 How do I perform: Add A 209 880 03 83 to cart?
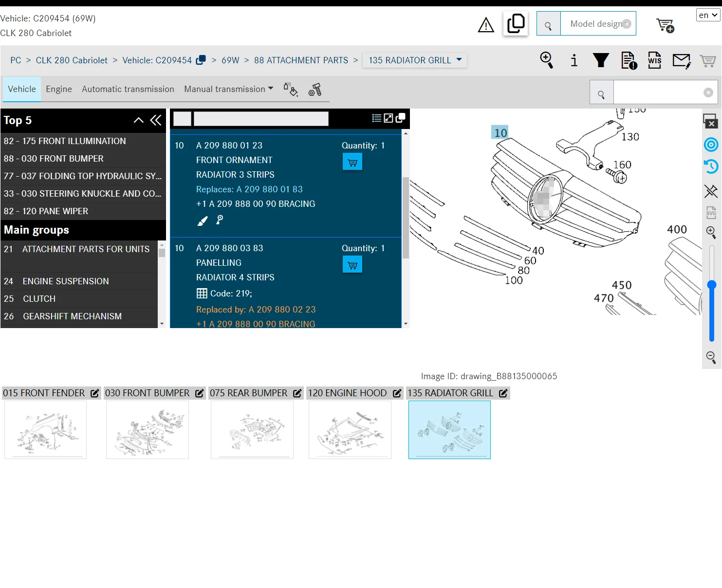click(352, 264)
